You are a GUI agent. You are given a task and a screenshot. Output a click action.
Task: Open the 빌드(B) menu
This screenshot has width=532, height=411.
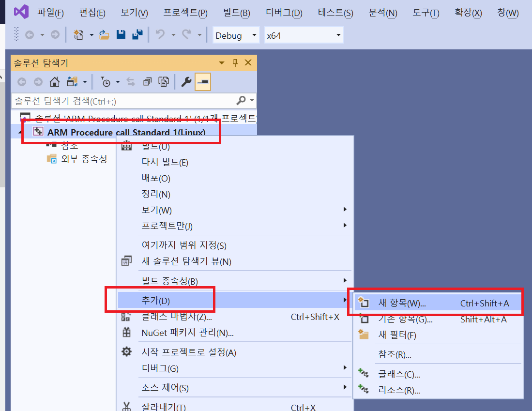pos(237,13)
